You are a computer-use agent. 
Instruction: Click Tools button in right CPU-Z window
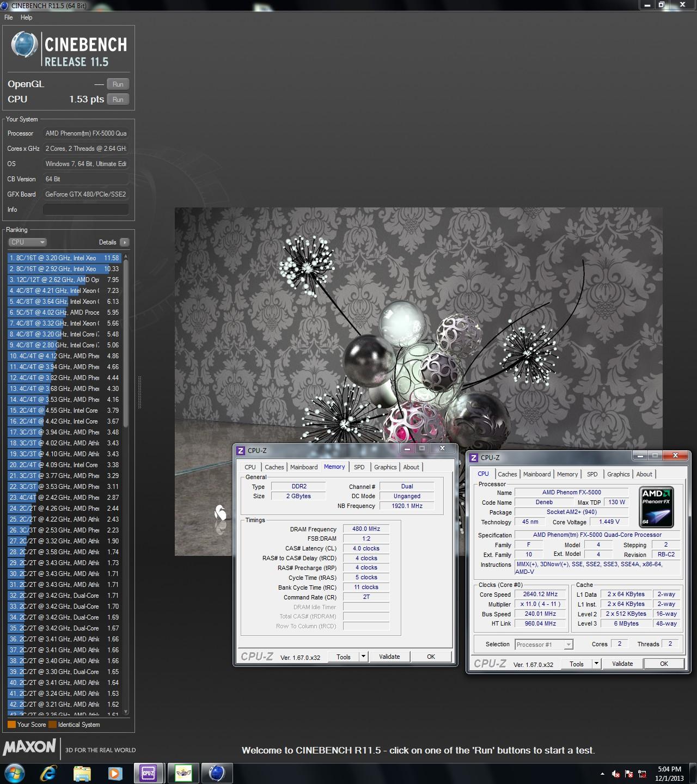pos(577,664)
